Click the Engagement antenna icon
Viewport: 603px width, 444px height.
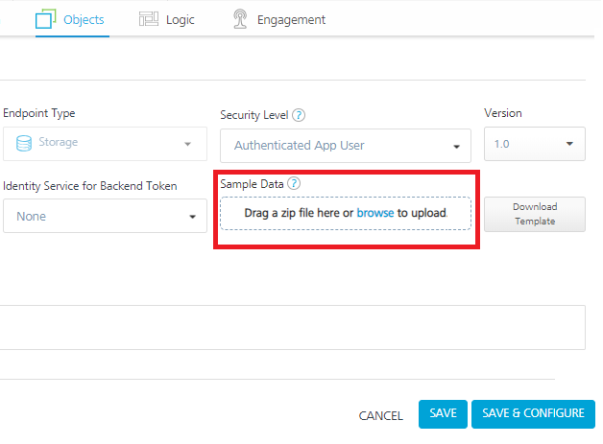pos(239,19)
